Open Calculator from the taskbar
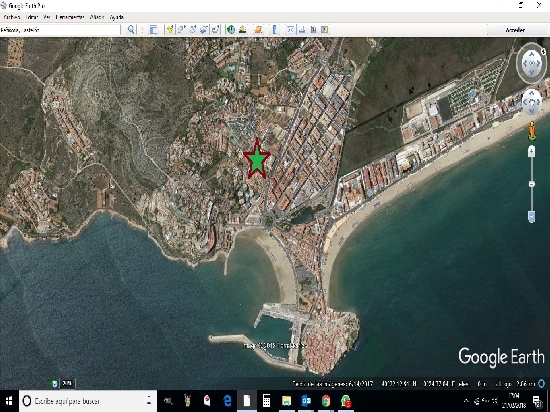The width and height of the screenshot is (550, 412). pyautogui.click(x=267, y=401)
